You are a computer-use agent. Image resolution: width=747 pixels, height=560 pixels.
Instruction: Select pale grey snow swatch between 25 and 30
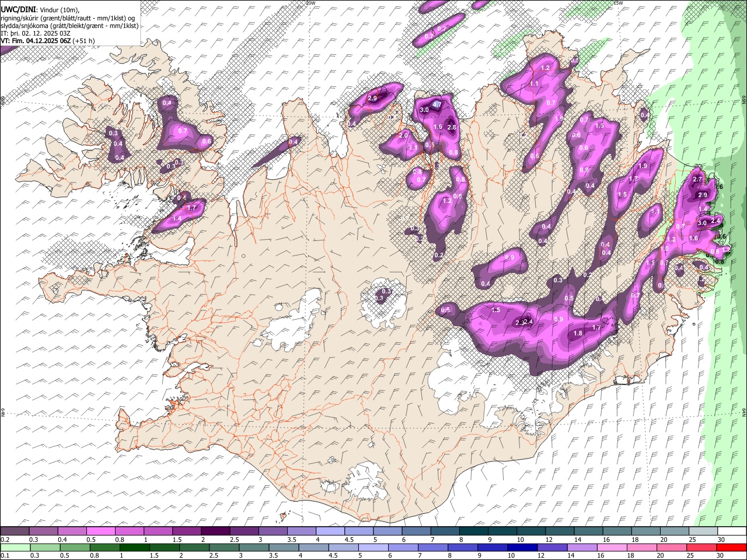tap(703, 531)
